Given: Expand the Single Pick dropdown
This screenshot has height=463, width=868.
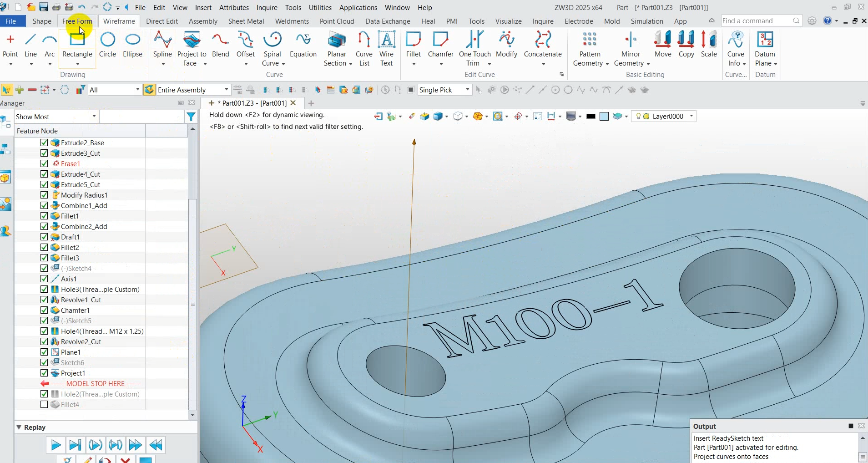Looking at the screenshot, I should tap(467, 90).
